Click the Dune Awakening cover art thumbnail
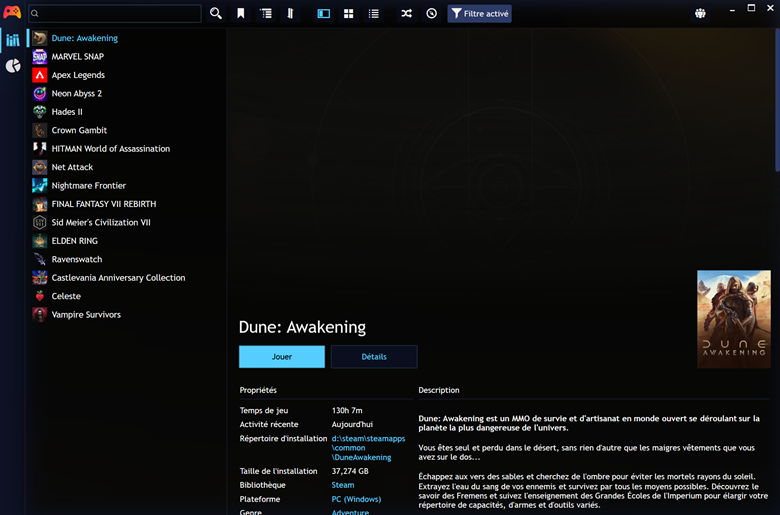This screenshot has height=515, width=780. [x=733, y=319]
